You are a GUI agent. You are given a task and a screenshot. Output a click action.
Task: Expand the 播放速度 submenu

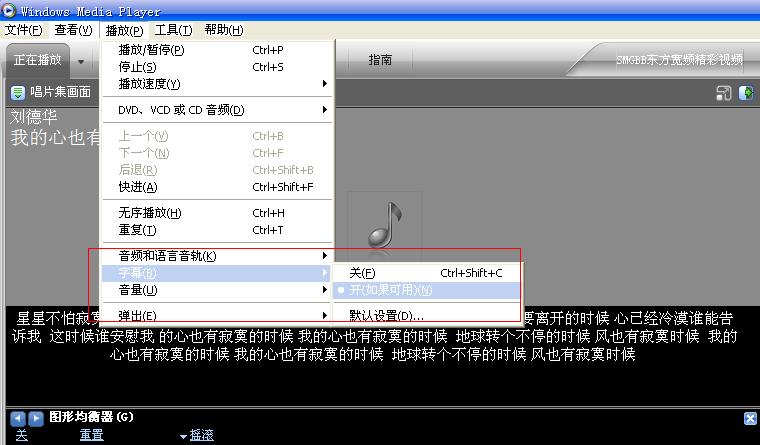(217, 84)
